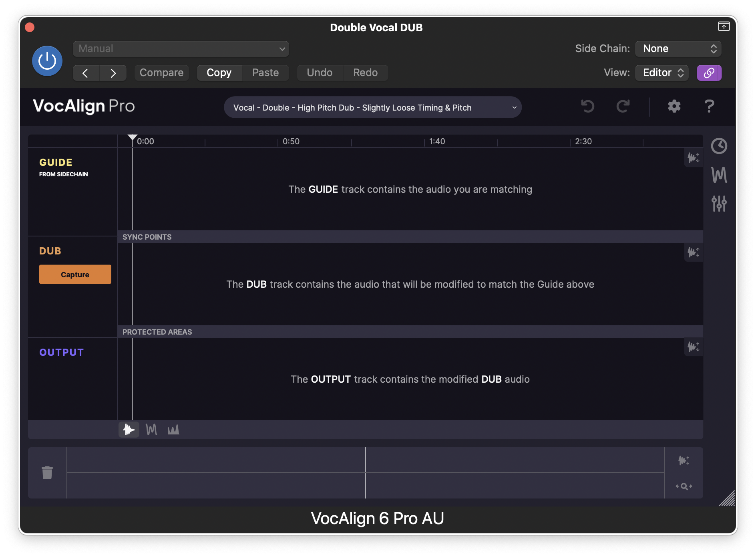
Task: Click the question mark help icon
Action: point(709,106)
